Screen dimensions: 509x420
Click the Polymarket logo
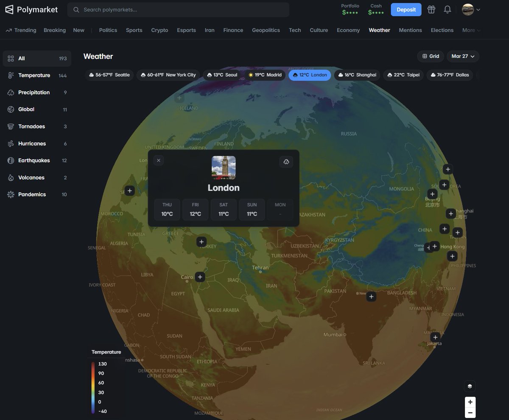[x=31, y=9]
